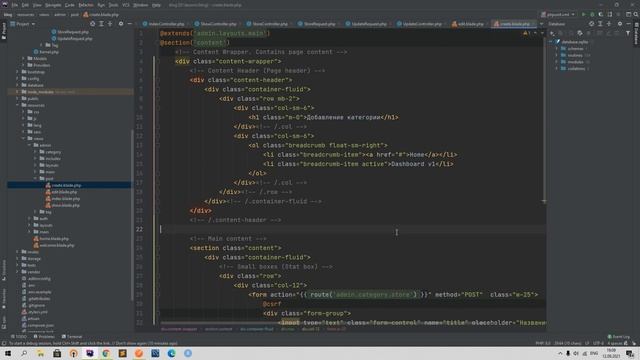640x360 pixels.
Task: Collapse the post folder in the tree
Action: pyautogui.click(x=36, y=179)
